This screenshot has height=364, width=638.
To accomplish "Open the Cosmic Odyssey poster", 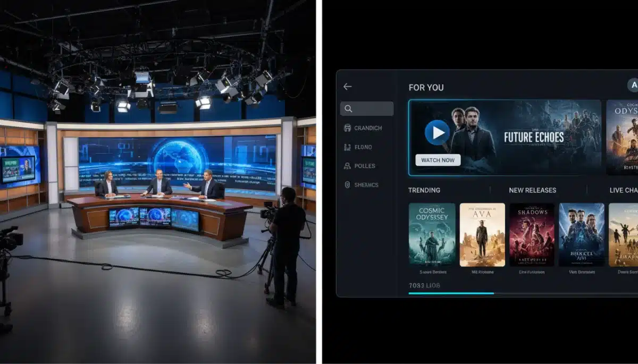I will click(x=432, y=234).
